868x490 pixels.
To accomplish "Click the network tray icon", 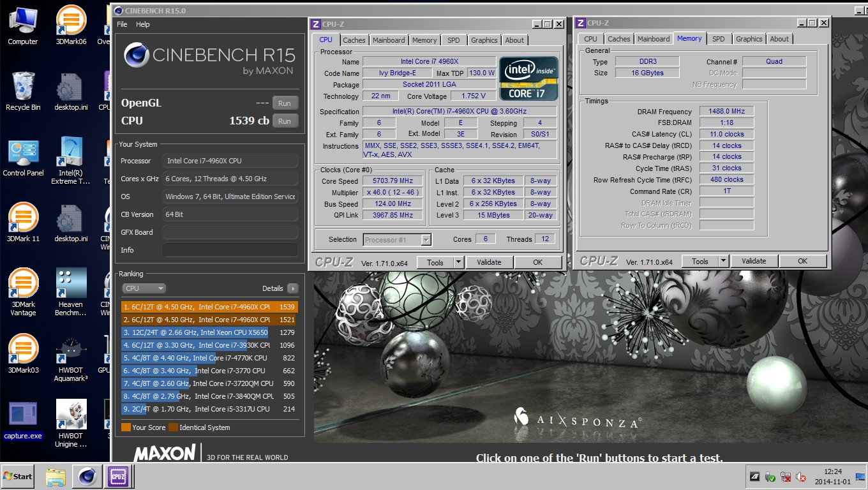I will (786, 477).
